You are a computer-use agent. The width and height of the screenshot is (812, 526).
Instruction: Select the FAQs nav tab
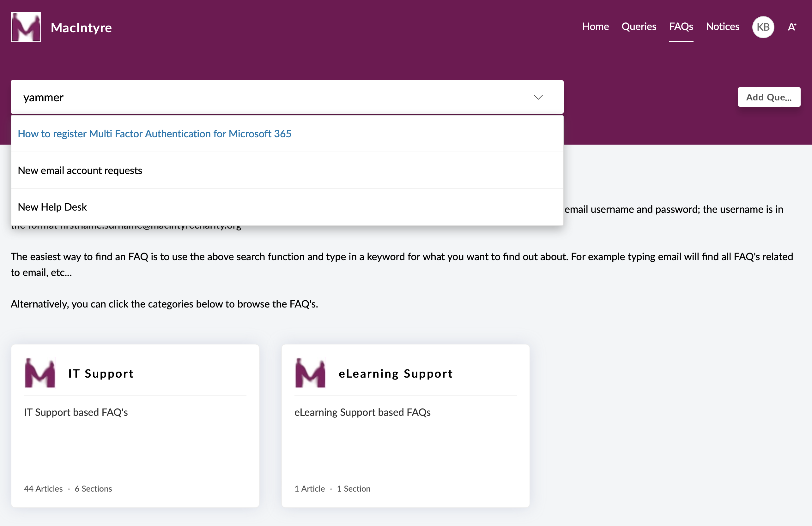click(681, 27)
